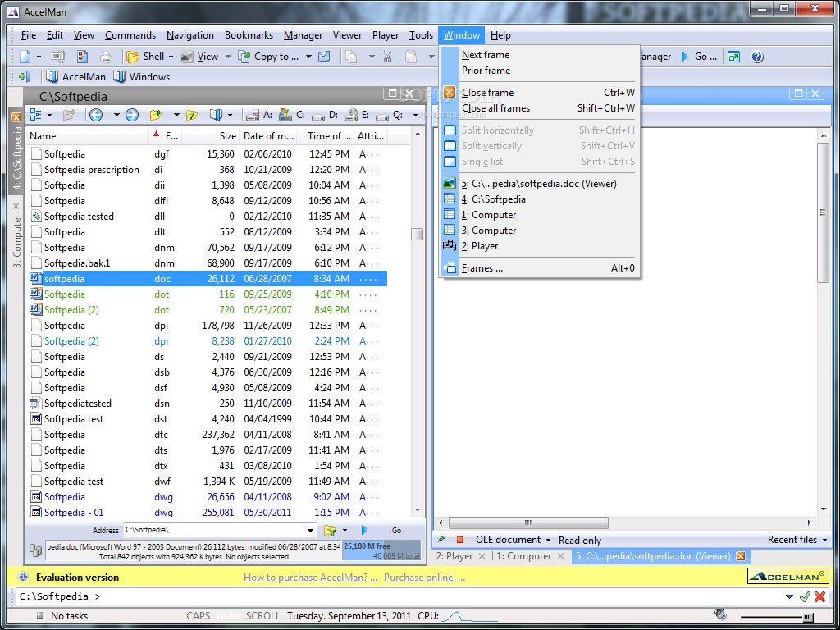Open the Address combo box dropdown
This screenshot has width=840, height=630.
[311, 531]
